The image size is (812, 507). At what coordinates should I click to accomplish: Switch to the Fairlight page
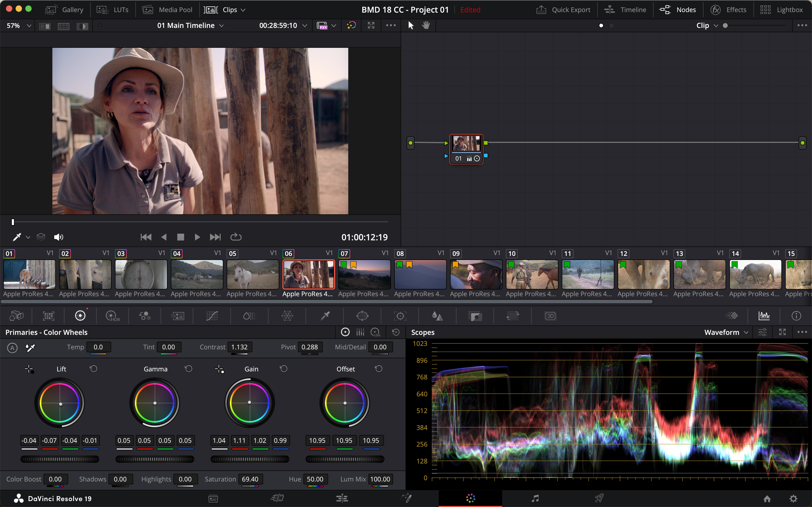pos(535,498)
